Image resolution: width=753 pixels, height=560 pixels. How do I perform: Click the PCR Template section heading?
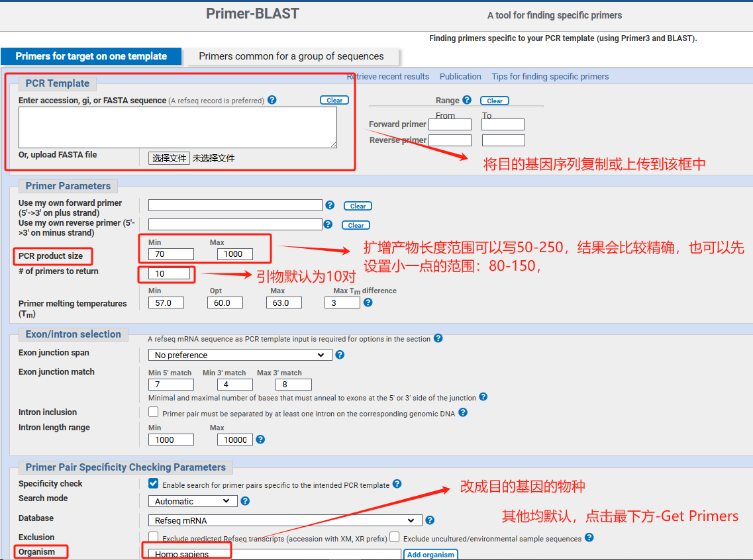(x=57, y=83)
